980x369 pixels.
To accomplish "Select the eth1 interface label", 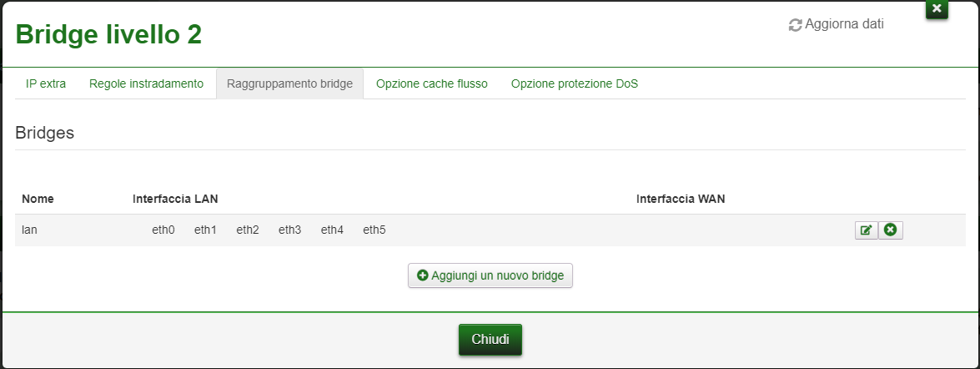I will click(x=205, y=230).
